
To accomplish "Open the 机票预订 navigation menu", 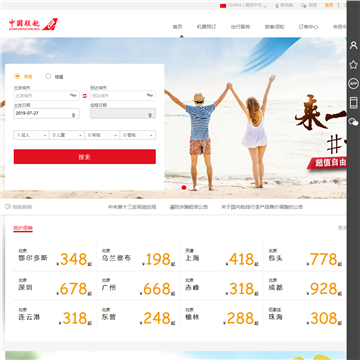I will click(x=206, y=27).
